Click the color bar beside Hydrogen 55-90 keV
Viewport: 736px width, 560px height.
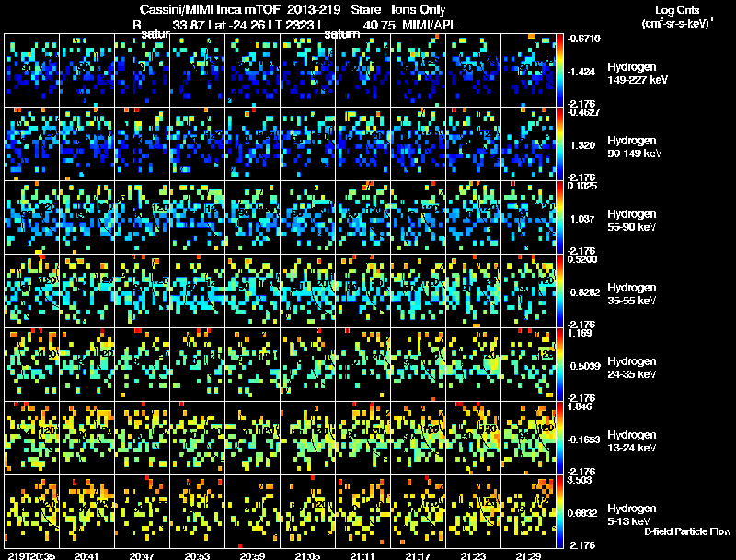click(559, 218)
